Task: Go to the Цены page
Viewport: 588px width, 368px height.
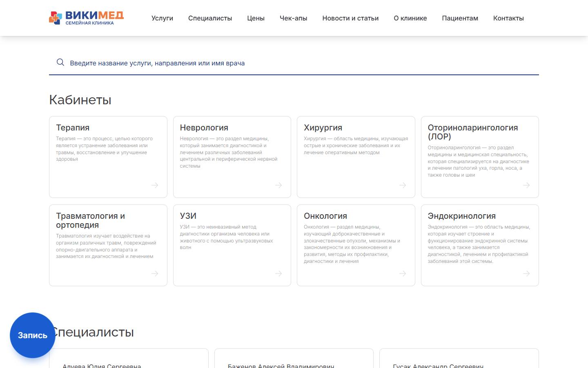Action: click(x=256, y=18)
